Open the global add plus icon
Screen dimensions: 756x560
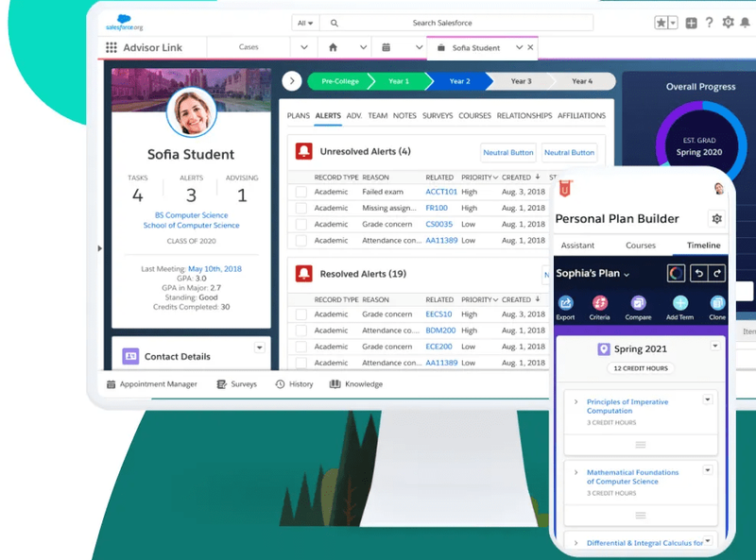coord(691,23)
